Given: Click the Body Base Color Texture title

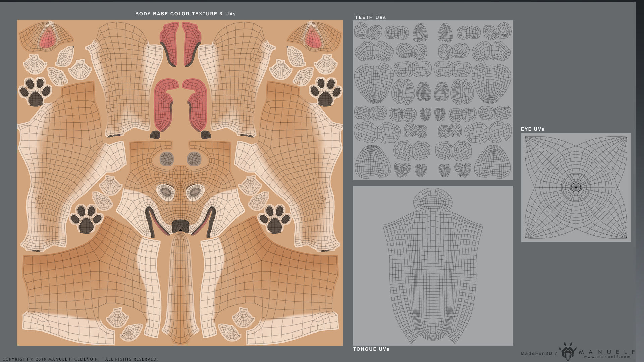Looking at the screenshot, I should (185, 14).
